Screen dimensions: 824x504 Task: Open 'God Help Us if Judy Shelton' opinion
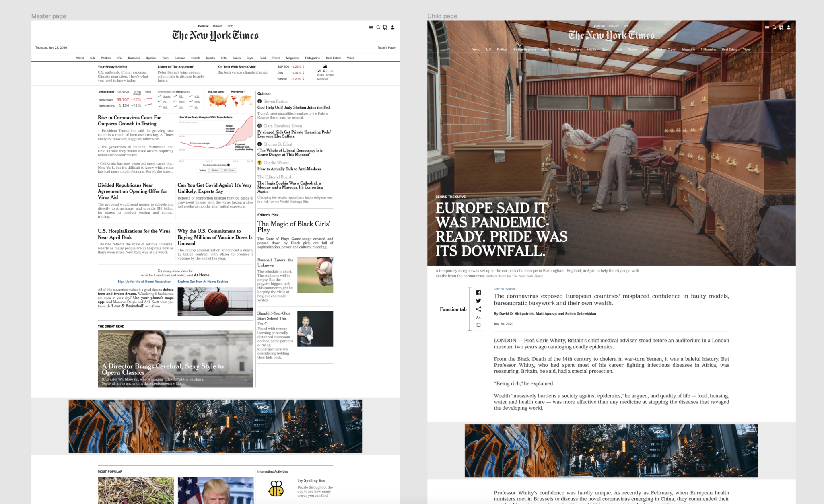[x=293, y=107]
